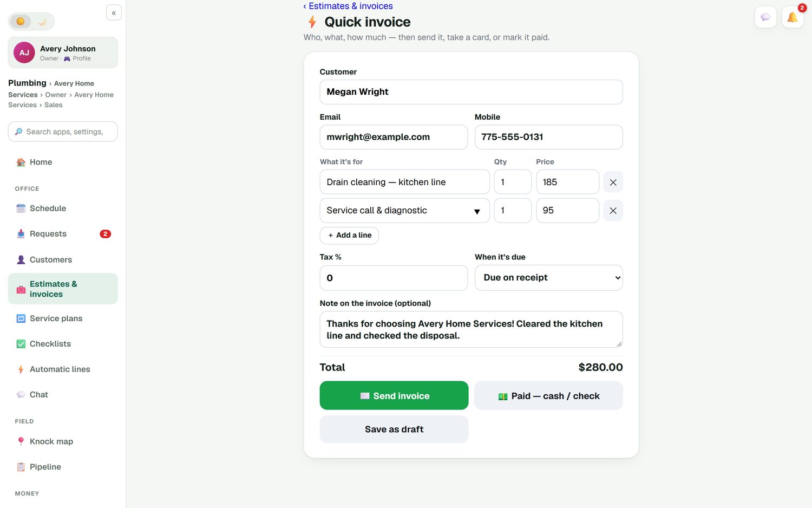Image resolution: width=812 pixels, height=508 pixels.
Task: Open notifications bell icon
Action: (x=793, y=17)
